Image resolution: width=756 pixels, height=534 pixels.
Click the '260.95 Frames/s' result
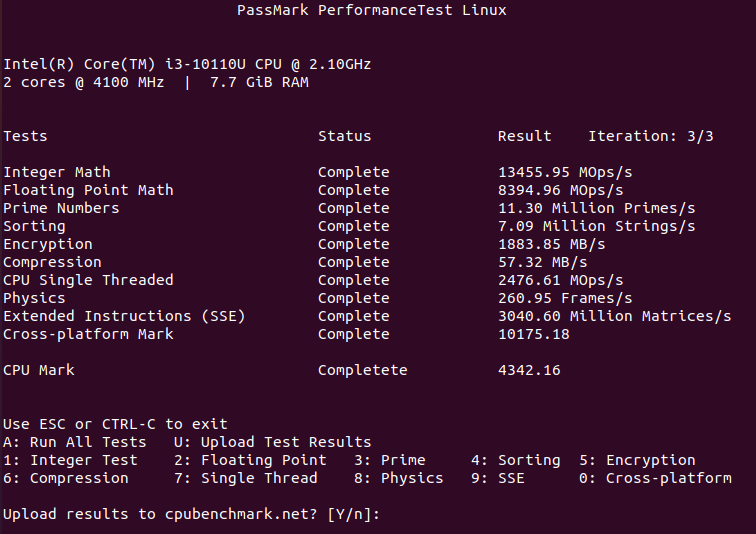pos(565,298)
